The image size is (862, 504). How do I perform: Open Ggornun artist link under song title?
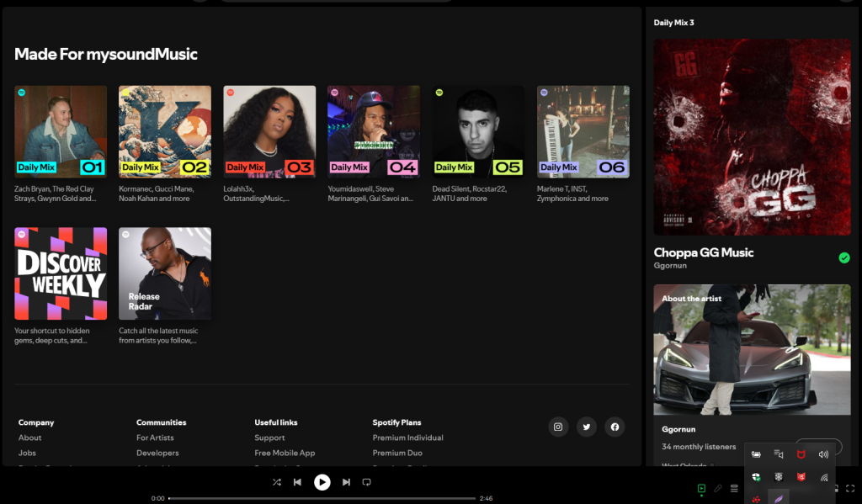(670, 266)
